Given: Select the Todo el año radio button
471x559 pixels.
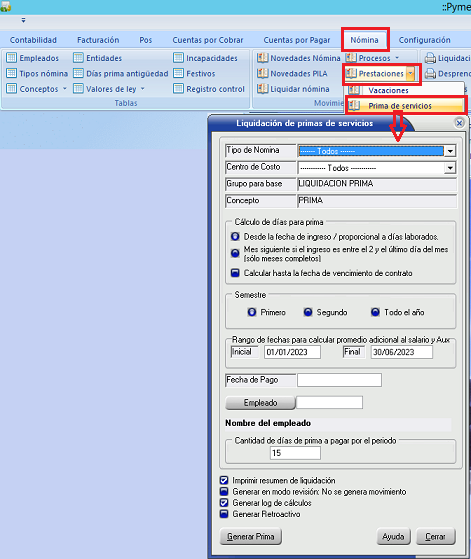Looking at the screenshot, I should pyautogui.click(x=375, y=312).
